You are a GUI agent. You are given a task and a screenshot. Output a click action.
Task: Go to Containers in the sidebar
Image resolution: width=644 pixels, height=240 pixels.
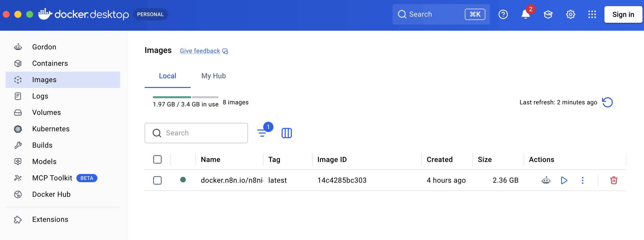(63, 63)
